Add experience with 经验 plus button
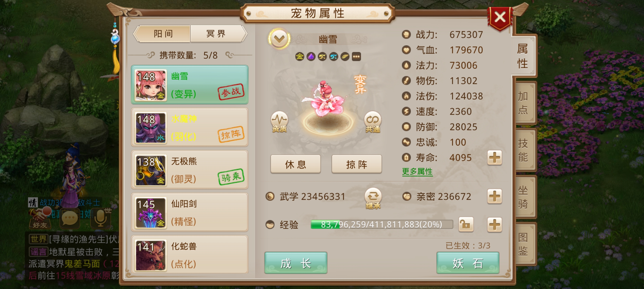The height and width of the screenshot is (289, 644). 494,224
